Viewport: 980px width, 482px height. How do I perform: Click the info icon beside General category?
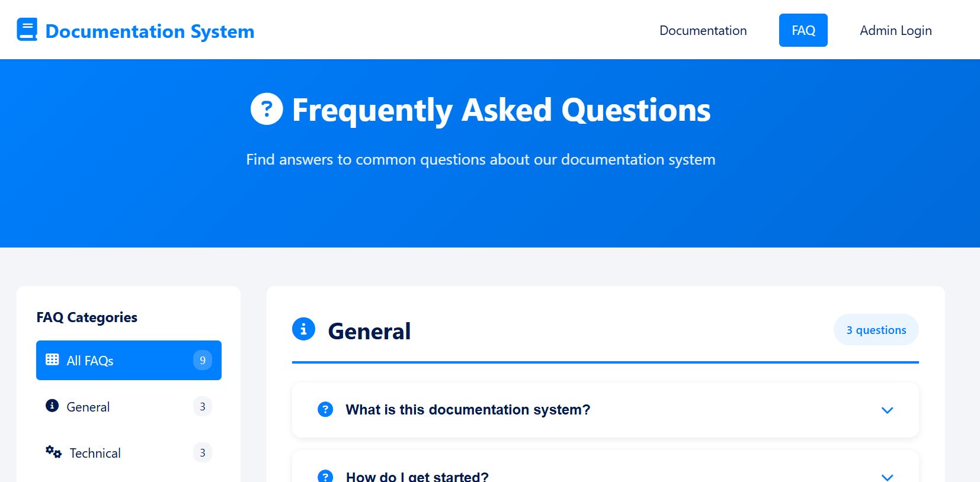coord(52,406)
